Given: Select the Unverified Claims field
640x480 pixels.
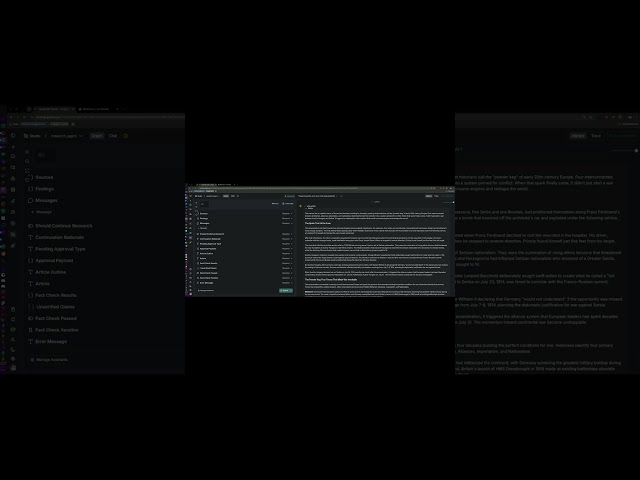Looking at the screenshot, I should (244, 268).
